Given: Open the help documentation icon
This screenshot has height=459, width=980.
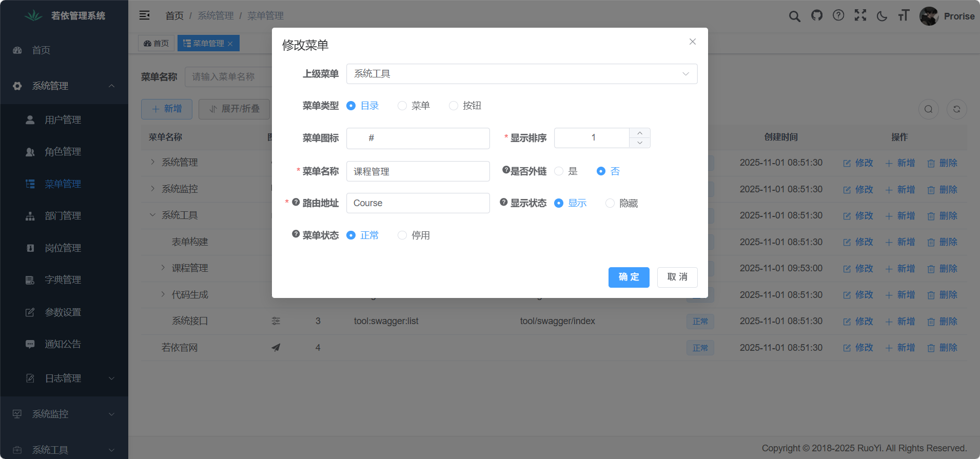Looking at the screenshot, I should pyautogui.click(x=838, y=16).
